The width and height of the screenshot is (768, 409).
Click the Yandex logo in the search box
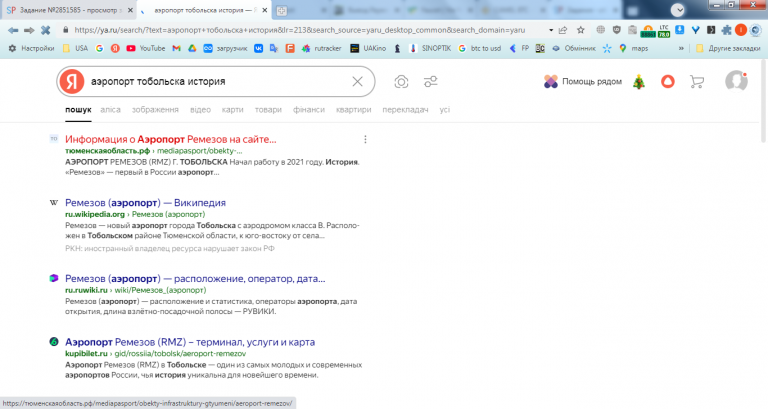(x=72, y=81)
